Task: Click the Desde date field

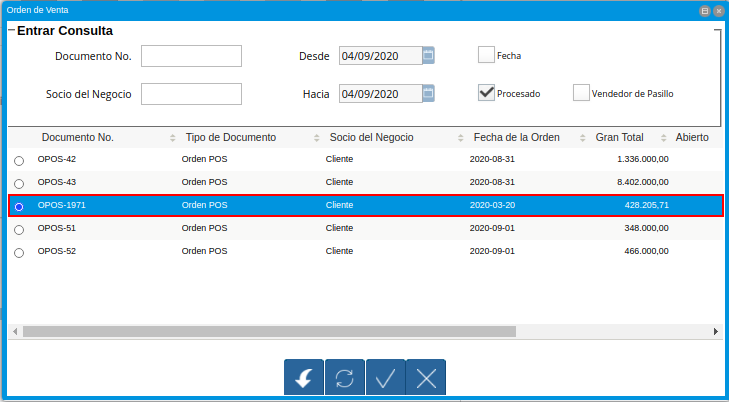Action: [381, 56]
